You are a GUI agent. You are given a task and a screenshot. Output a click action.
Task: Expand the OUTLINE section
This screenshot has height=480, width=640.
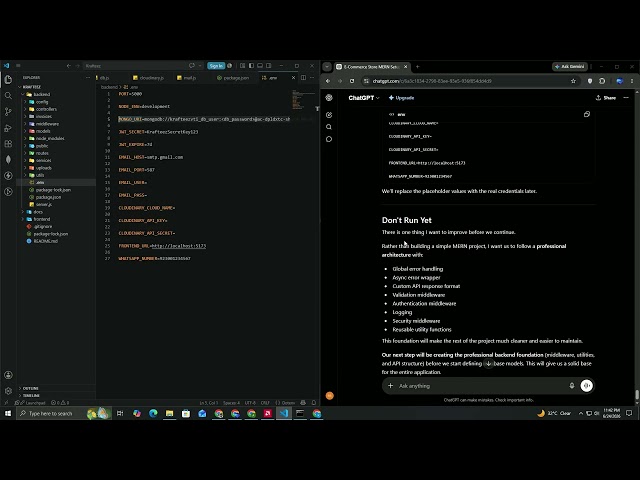coord(31,388)
